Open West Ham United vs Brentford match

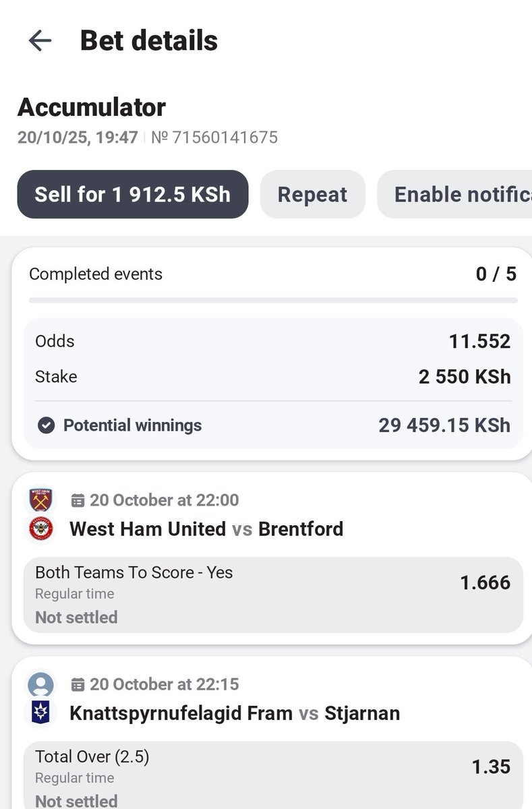tap(206, 529)
